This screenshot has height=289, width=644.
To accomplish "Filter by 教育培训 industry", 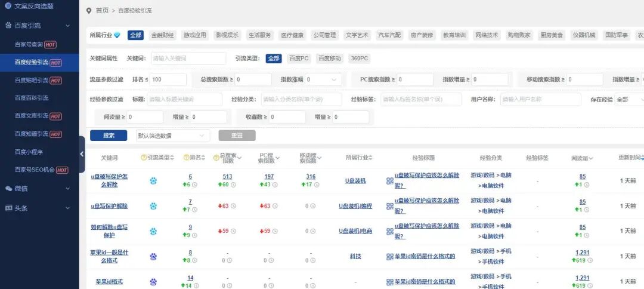I will tap(454, 35).
